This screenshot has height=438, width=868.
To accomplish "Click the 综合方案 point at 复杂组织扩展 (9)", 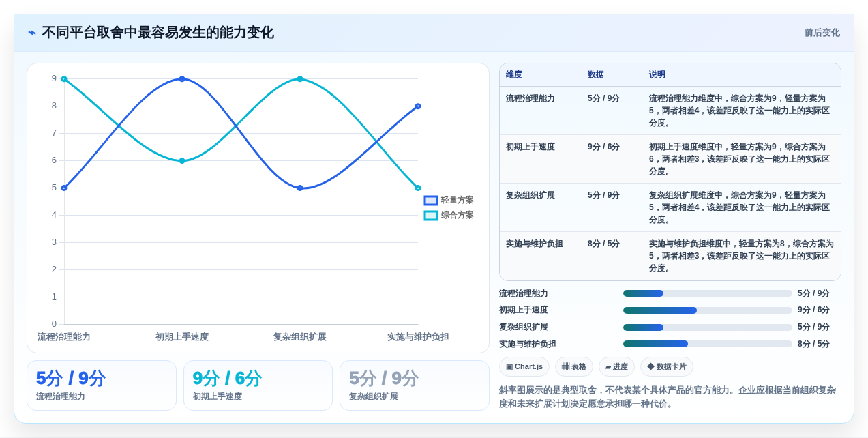I will (300, 79).
